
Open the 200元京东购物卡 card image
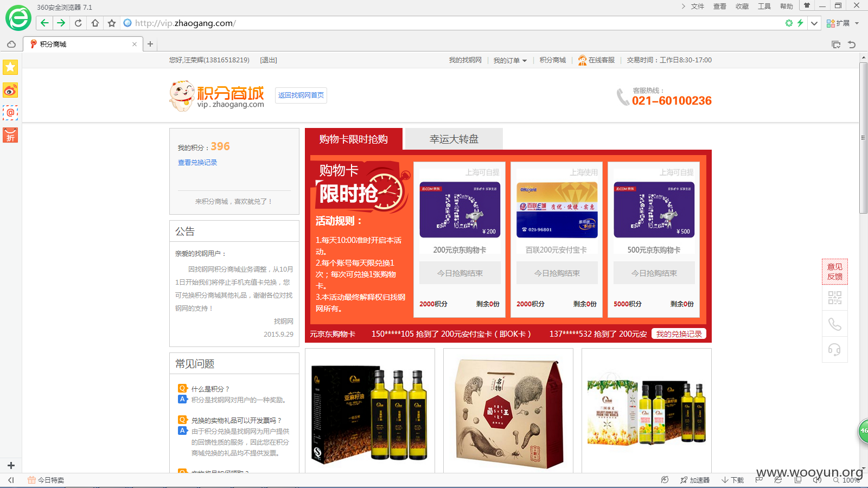click(460, 210)
